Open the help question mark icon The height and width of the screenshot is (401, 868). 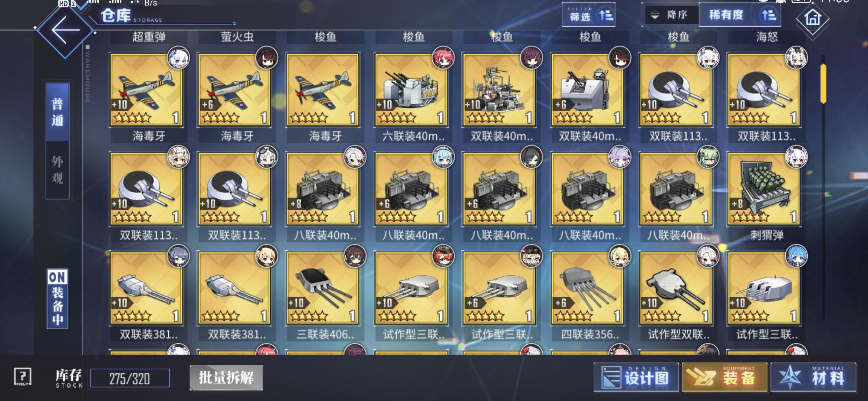click(x=23, y=377)
